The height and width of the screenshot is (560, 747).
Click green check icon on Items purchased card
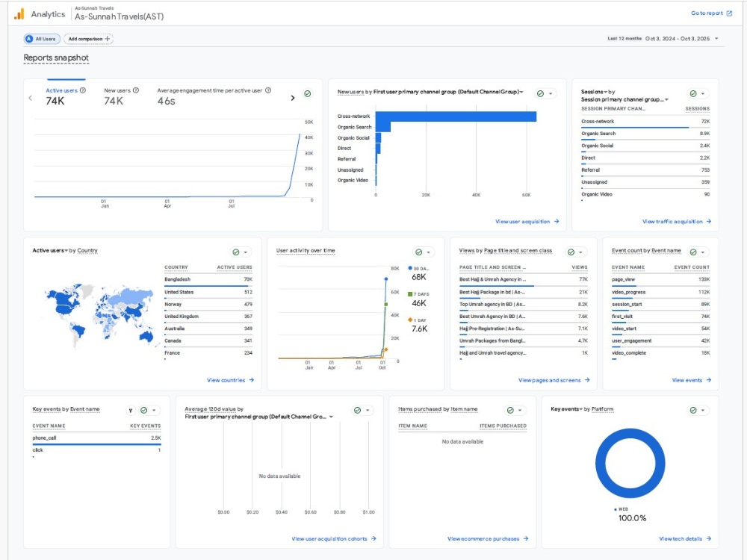(x=510, y=410)
